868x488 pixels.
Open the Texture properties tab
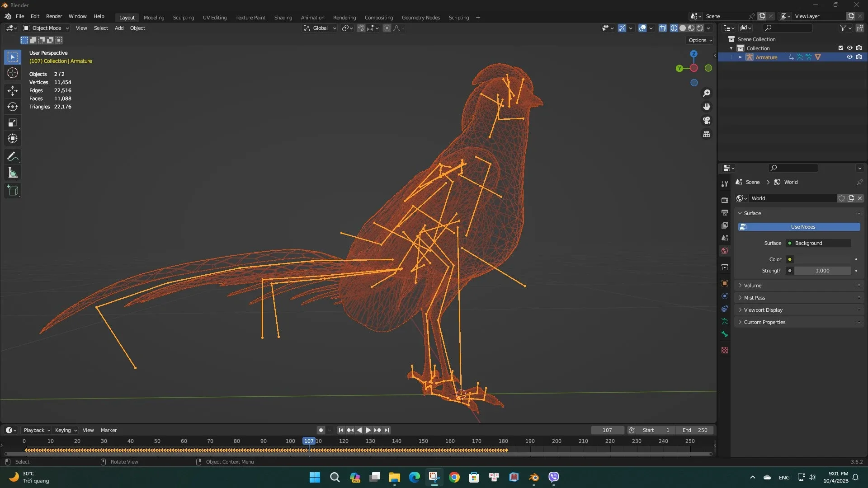(725, 350)
